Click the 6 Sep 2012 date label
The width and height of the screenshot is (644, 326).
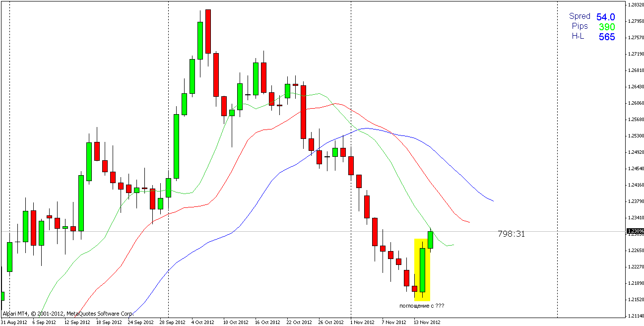point(44,322)
